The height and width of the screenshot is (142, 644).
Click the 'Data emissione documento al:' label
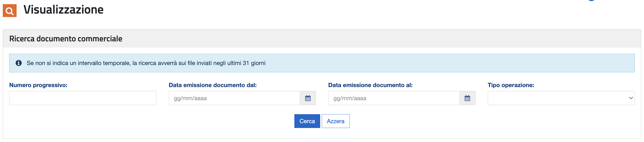(370, 85)
